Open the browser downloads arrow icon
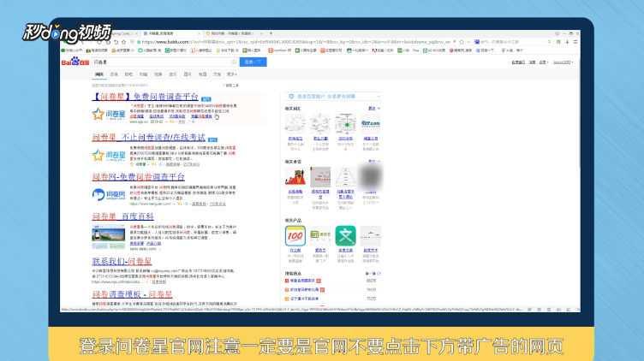Viewport: 644px width, 361px height. point(567,42)
